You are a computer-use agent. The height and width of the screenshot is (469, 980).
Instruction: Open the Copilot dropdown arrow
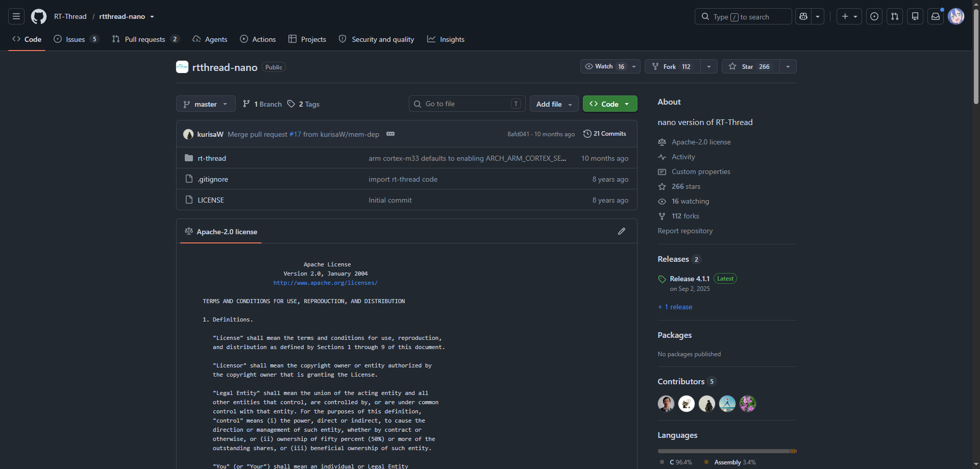818,16
